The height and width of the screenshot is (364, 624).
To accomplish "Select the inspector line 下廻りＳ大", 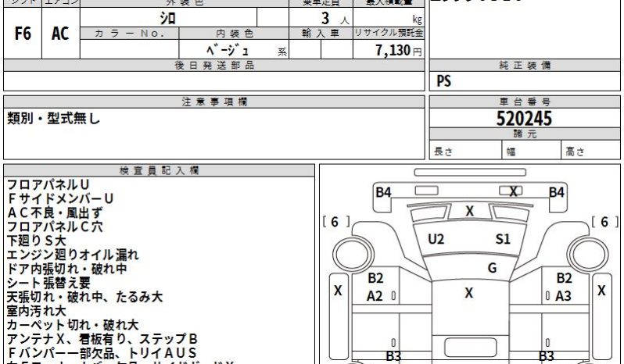I will [x=36, y=241].
